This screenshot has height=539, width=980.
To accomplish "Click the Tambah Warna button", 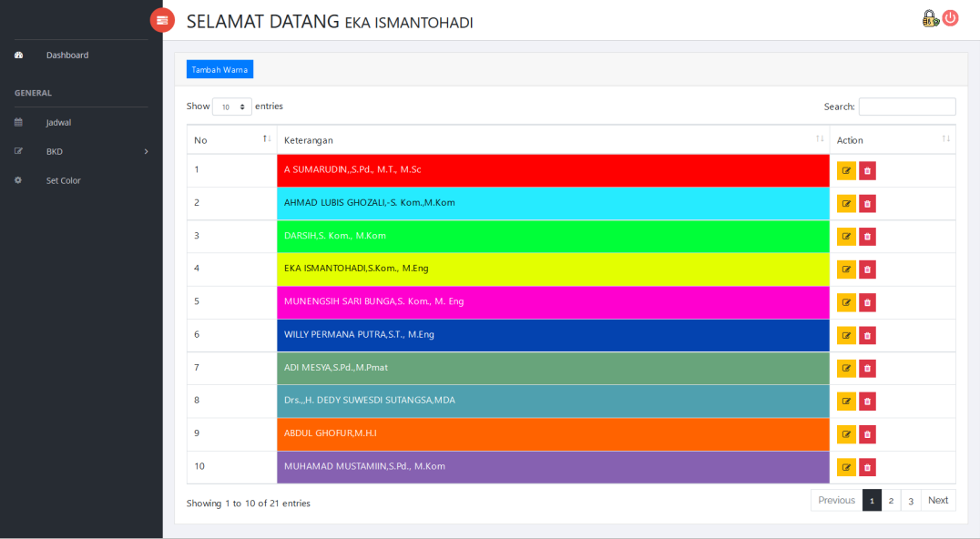I will click(x=219, y=69).
